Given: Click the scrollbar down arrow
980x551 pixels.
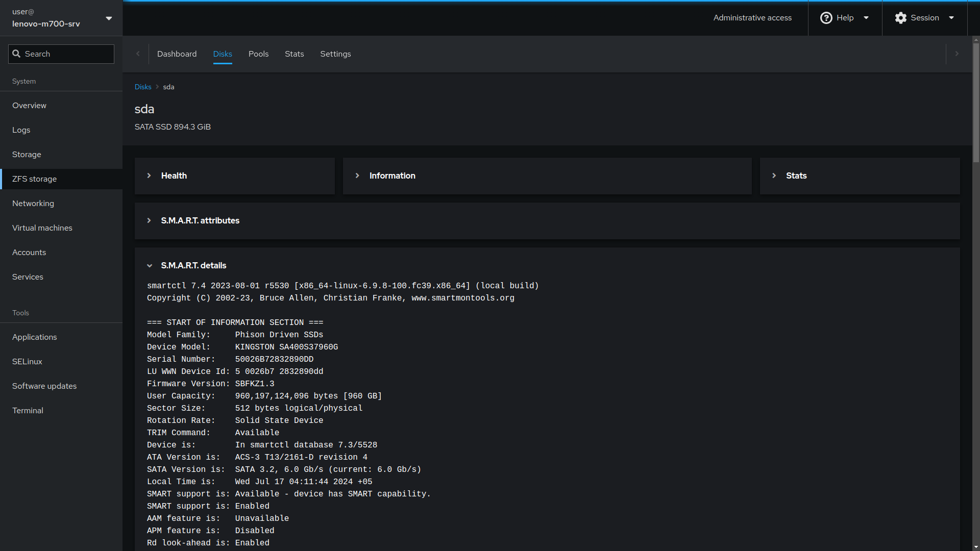Looking at the screenshot, I should (x=976, y=547).
